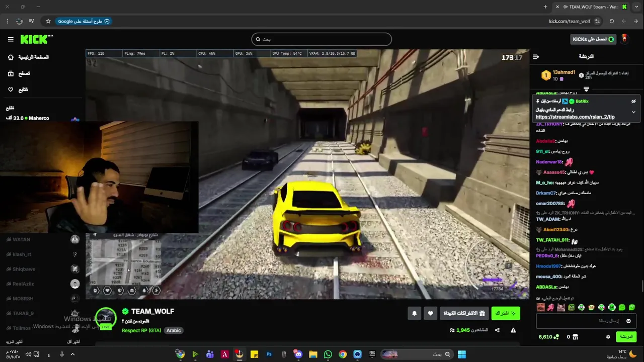The height and width of the screenshot is (362, 644).
Task: Click the BotRix username in pinned message
Action: click(x=582, y=101)
